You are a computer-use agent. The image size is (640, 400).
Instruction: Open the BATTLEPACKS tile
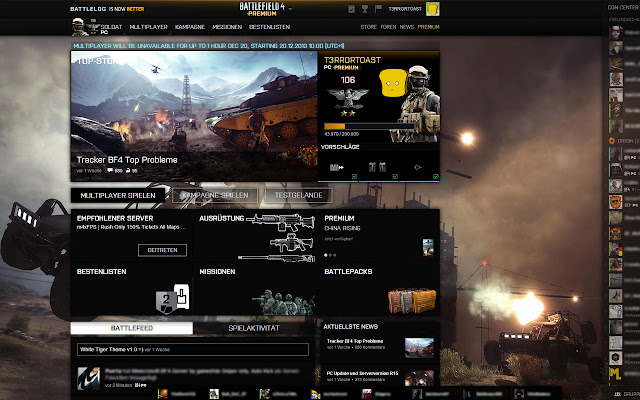click(379, 290)
